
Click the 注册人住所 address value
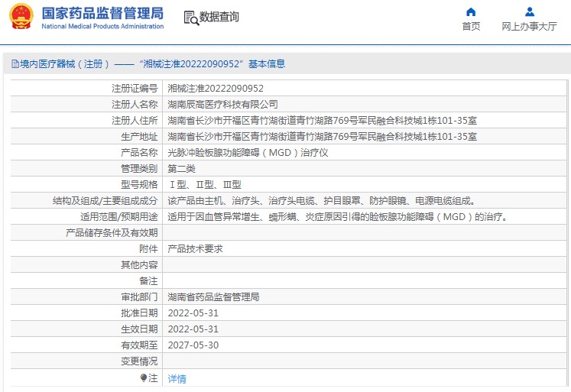pos(322,121)
